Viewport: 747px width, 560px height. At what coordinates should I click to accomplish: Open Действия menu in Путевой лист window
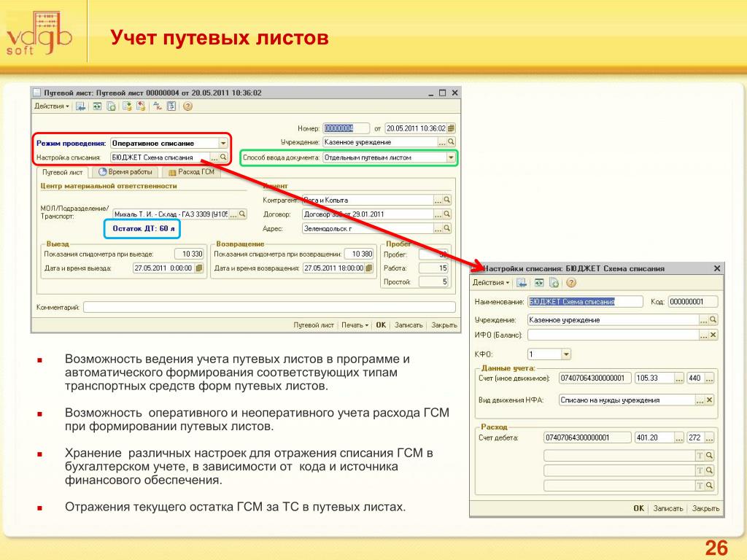click(52, 106)
